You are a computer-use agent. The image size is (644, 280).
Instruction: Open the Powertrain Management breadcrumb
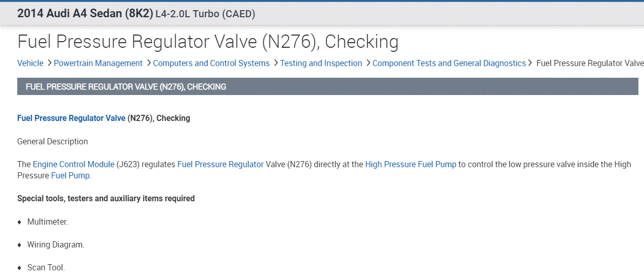coord(98,64)
